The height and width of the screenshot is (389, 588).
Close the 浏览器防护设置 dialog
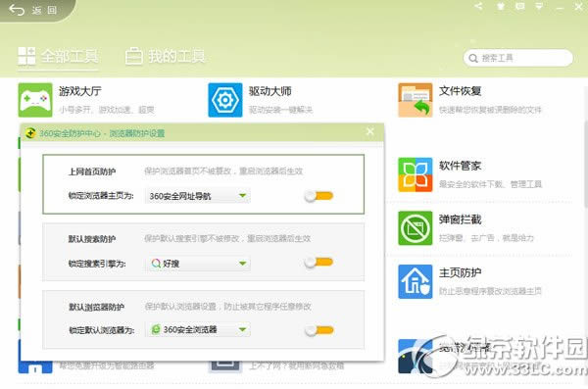coord(370,131)
